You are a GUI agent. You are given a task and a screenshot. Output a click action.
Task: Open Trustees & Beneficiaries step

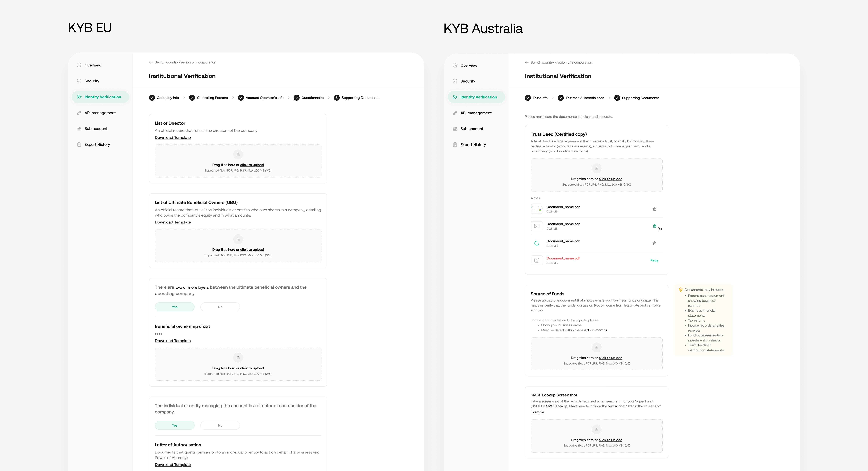point(581,98)
